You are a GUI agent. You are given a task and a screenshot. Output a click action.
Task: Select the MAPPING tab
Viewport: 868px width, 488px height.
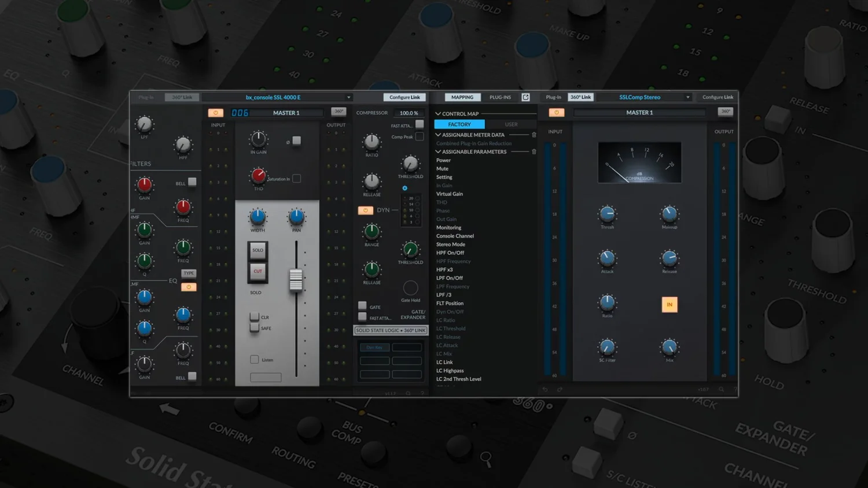point(462,97)
